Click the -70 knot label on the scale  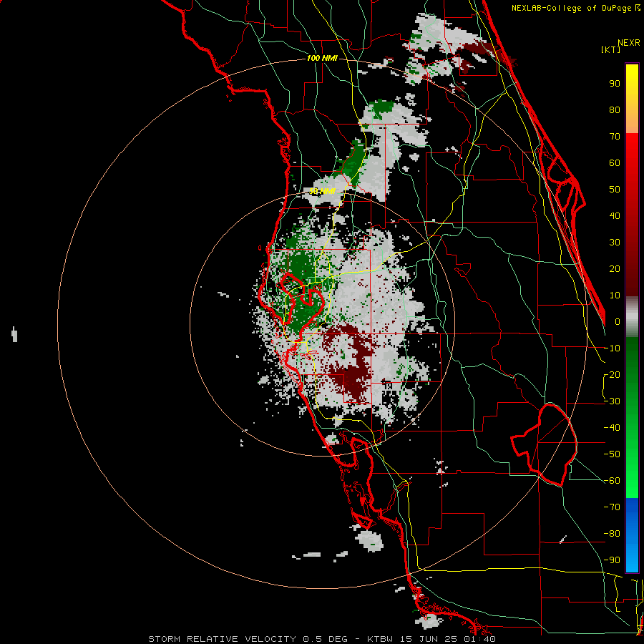point(612,507)
